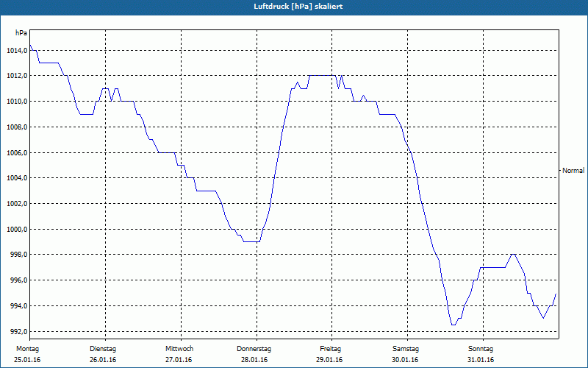Image resolution: width=588 pixels, height=368 pixels.
Task: Select the 1004,0 axis value
Action: pyautogui.click(x=16, y=178)
